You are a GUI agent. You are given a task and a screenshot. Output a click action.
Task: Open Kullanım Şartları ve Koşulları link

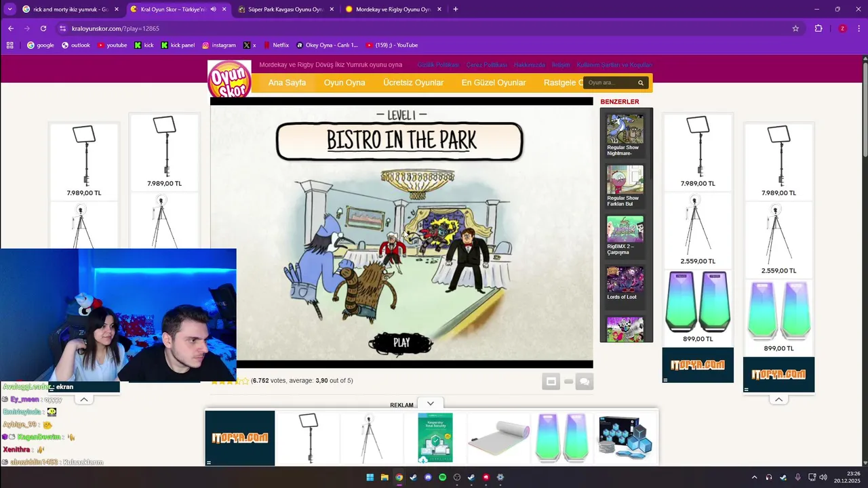pyautogui.click(x=614, y=65)
